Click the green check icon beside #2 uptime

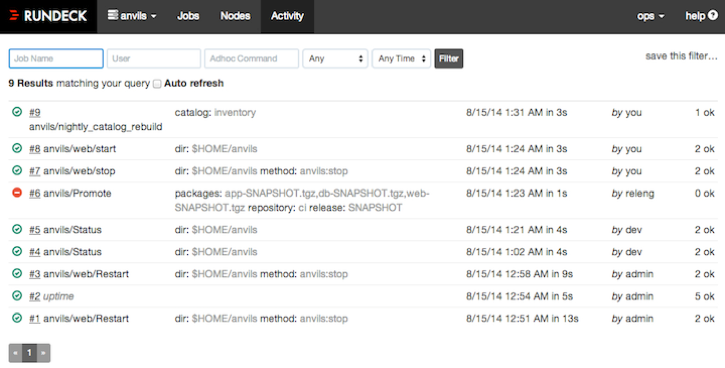click(17, 295)
